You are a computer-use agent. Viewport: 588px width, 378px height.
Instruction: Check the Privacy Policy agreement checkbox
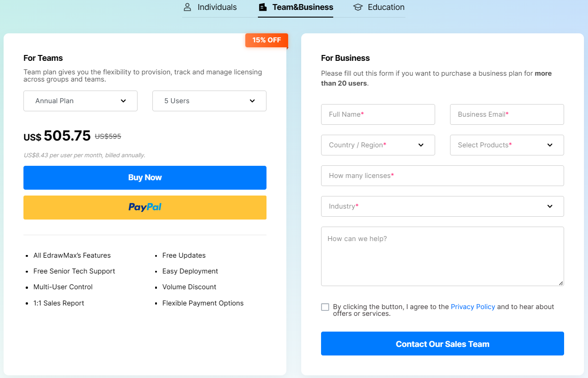[325, 307]
